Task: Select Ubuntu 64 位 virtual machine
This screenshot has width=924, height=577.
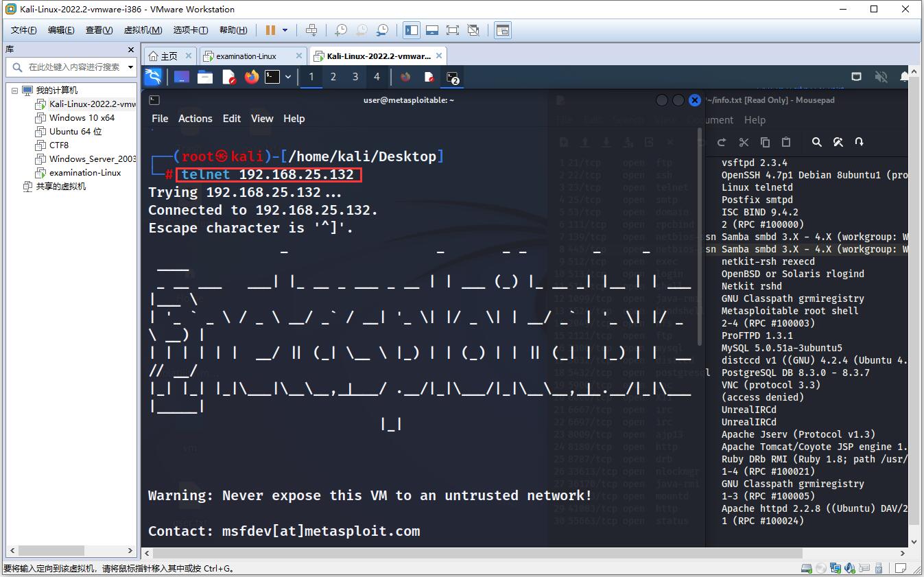Action: 75,132
